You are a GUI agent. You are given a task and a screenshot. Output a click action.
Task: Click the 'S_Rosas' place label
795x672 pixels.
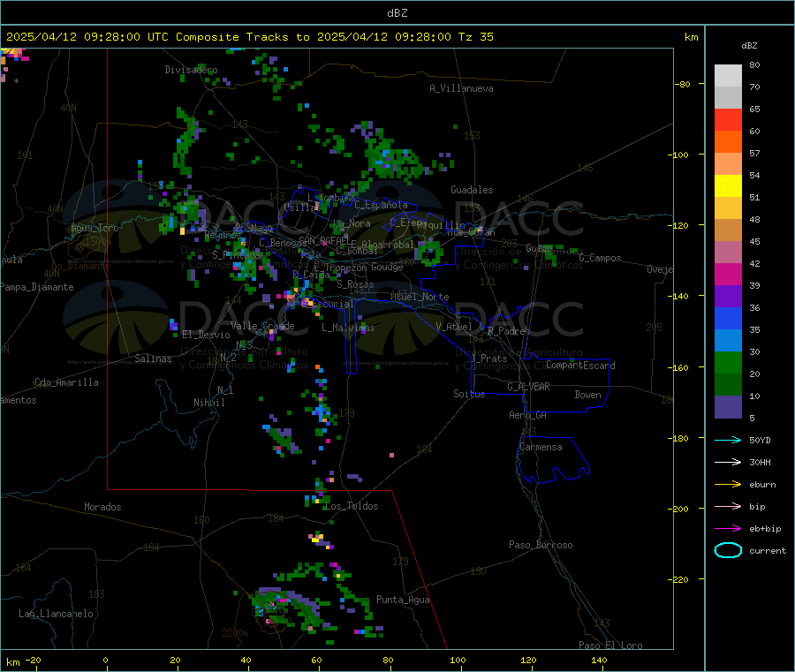point(355,284)
